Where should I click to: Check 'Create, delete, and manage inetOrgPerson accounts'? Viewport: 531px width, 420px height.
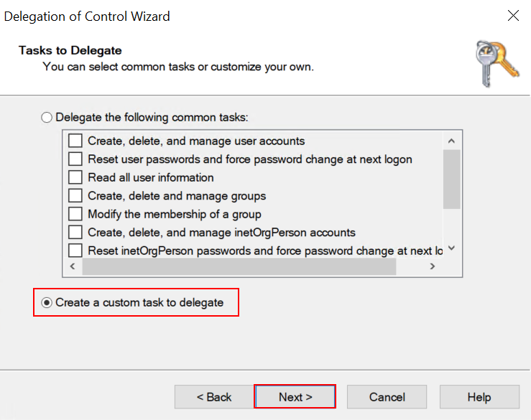[75, 233]
